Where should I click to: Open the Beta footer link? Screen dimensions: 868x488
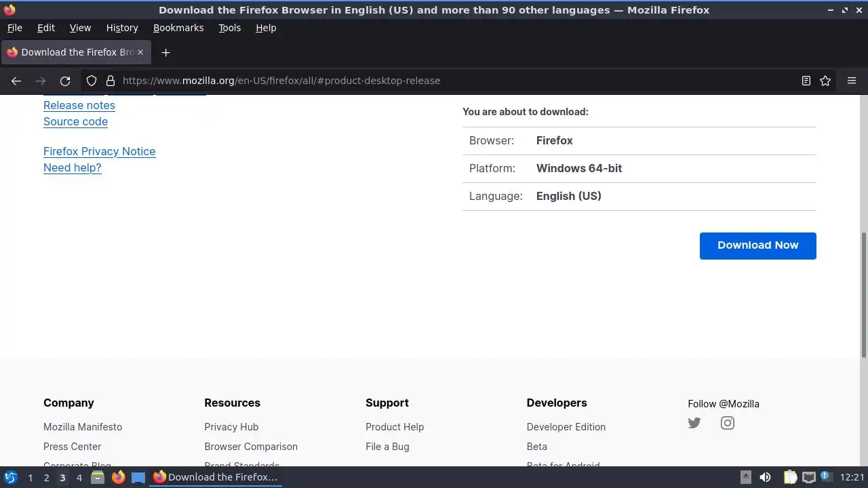click(x=537, y=447)
